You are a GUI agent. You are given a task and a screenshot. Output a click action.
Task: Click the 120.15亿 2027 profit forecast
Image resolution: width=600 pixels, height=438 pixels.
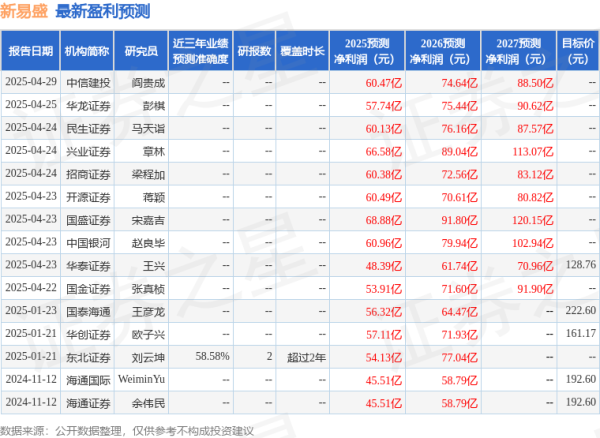533,220
